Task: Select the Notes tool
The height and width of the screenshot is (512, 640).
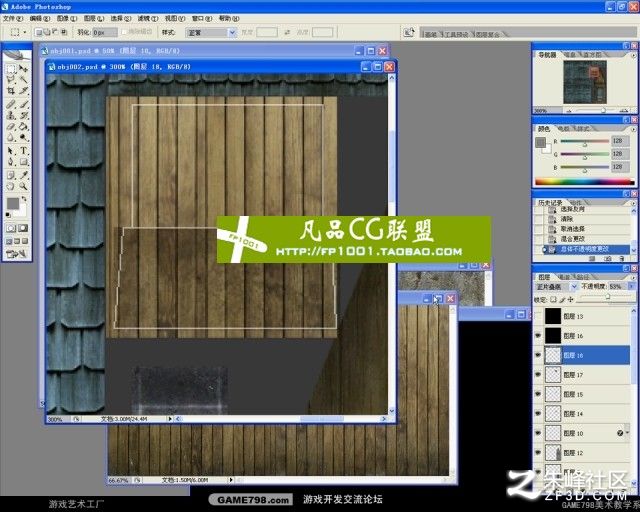Action: point(11,176)
